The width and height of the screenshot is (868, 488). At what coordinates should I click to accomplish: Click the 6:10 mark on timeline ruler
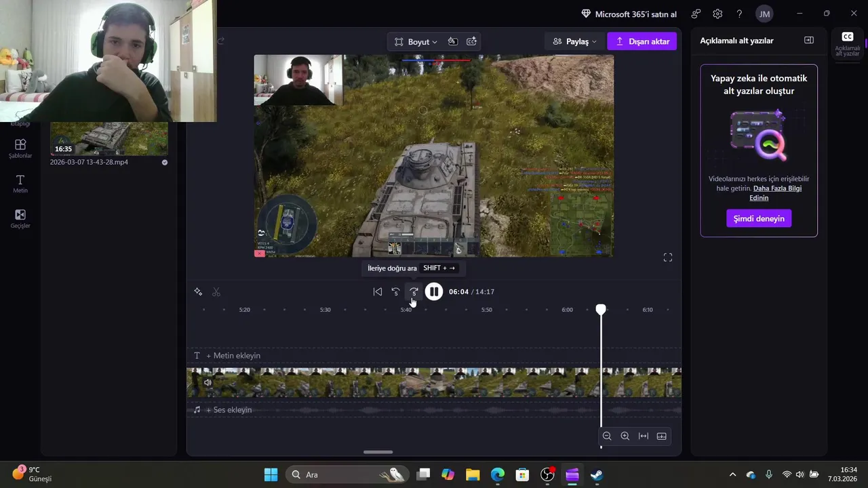pyautogui.click(x=648, y=310)
